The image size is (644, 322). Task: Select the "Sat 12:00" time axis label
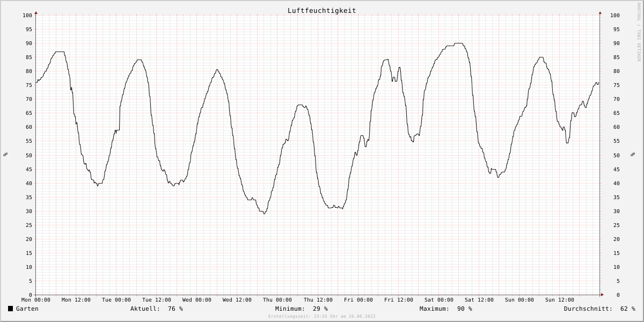479,300
